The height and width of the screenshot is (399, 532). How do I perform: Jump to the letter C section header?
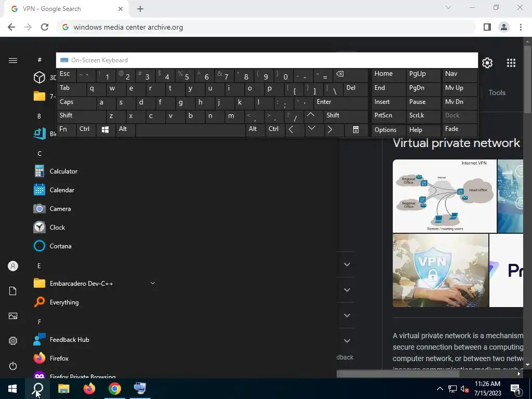tap(39, 153)
